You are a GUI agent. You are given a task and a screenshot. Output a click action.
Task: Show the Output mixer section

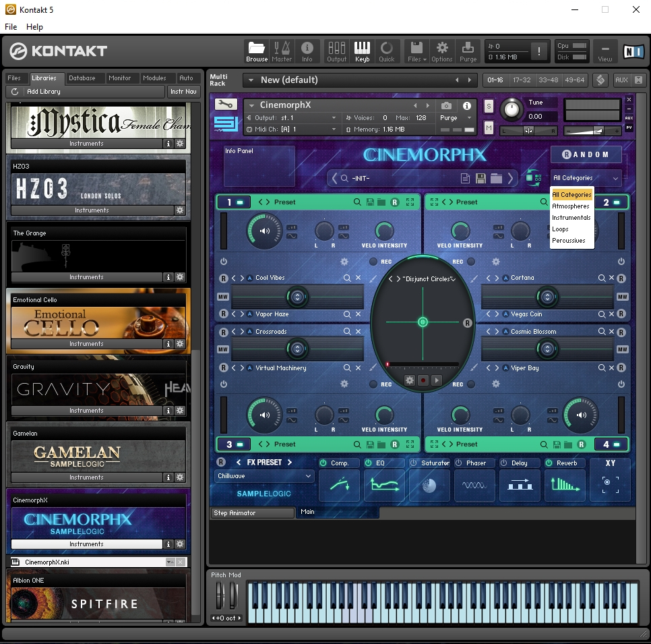(x=336, y=51)
